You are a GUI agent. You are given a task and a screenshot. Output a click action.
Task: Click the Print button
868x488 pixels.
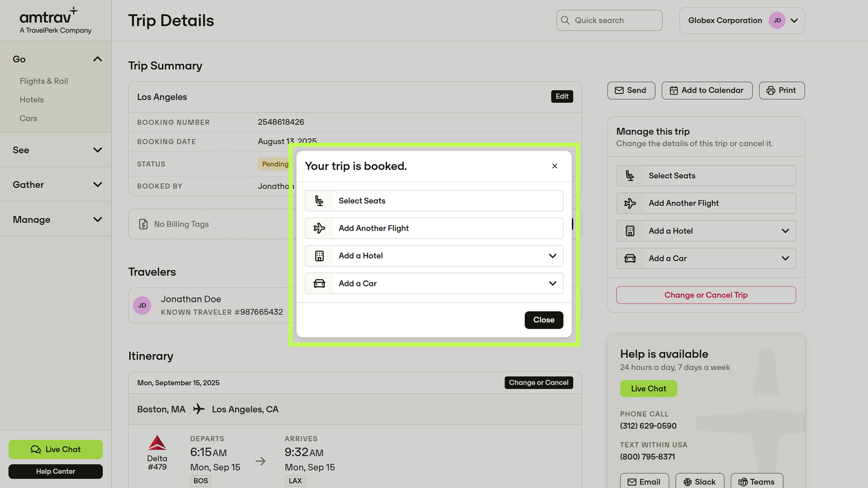pos(782,90)
